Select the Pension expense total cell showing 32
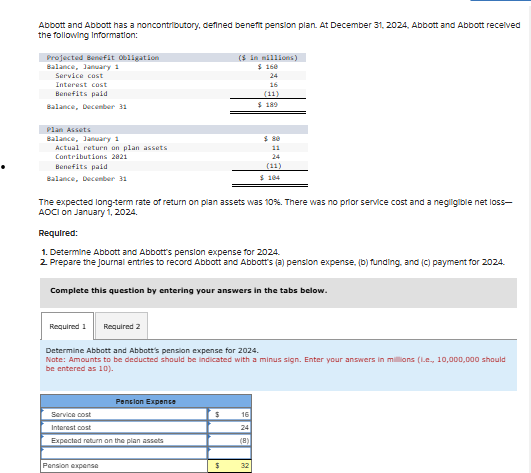 tap(229, 466)
